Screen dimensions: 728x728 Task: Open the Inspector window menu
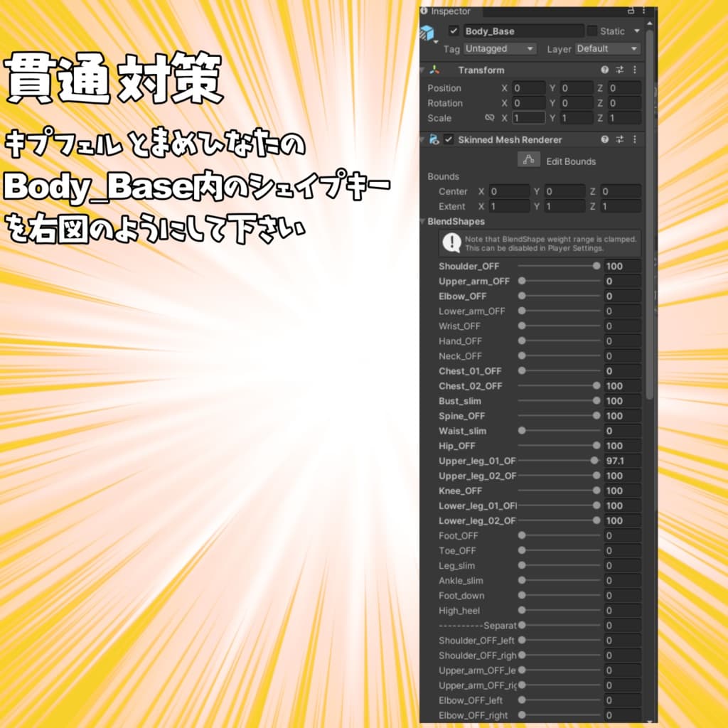[643, 11]
